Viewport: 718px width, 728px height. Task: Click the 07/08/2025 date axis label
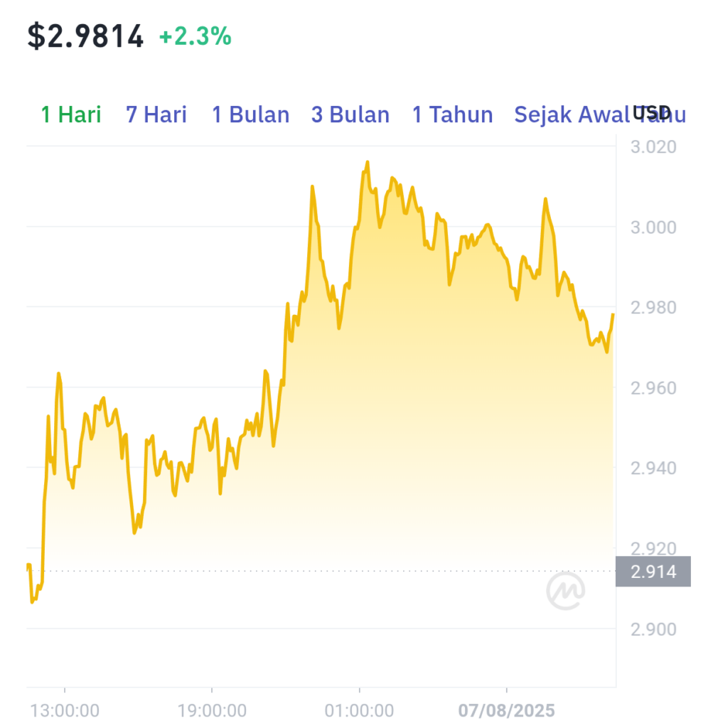point(506,710)
